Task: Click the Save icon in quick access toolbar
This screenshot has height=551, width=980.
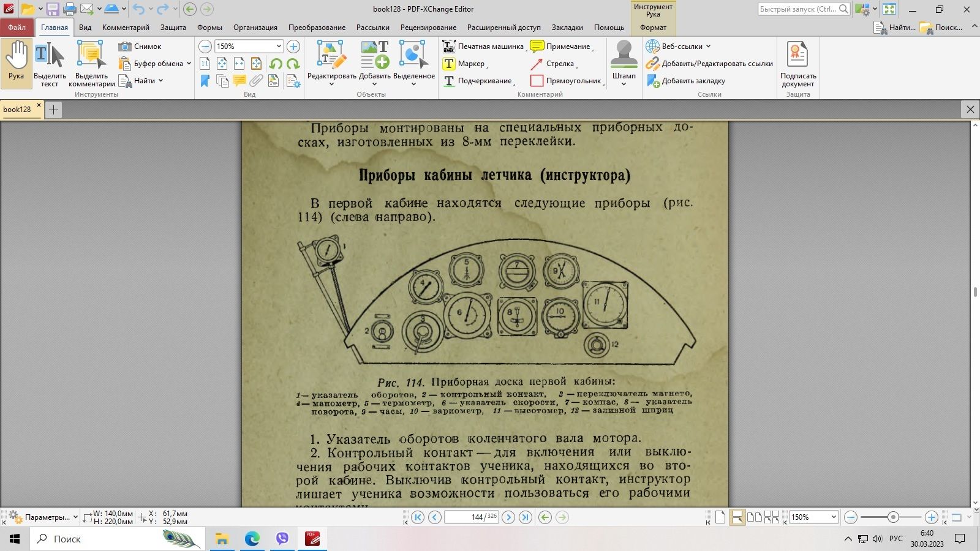Action: 53,9
